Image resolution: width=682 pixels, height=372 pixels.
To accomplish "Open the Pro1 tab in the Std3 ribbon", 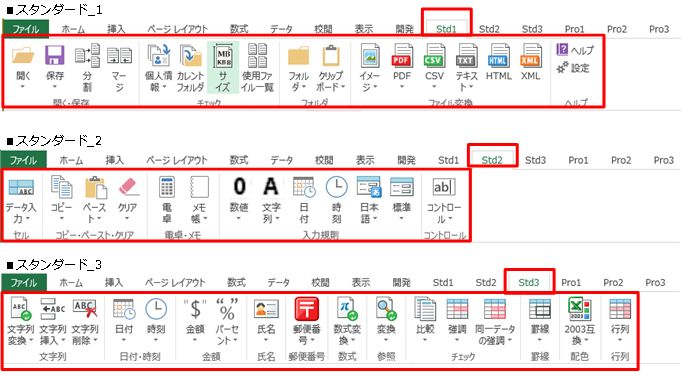I will point(571,282).
